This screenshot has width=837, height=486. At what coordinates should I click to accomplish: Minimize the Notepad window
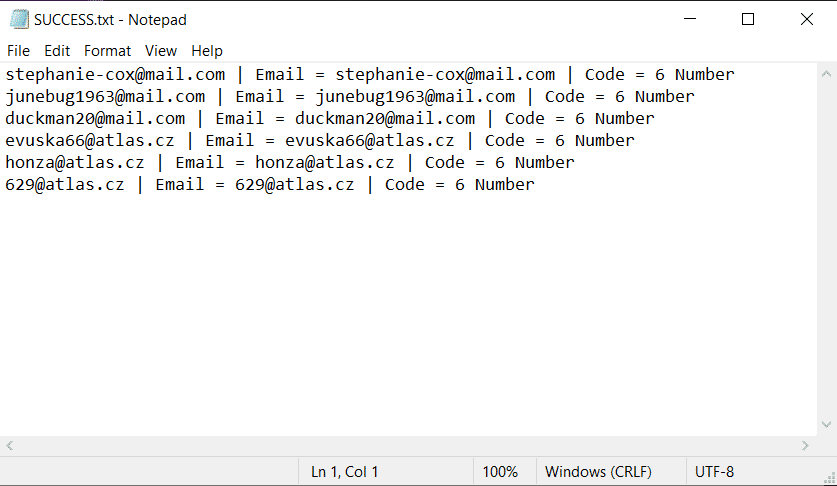689,19
